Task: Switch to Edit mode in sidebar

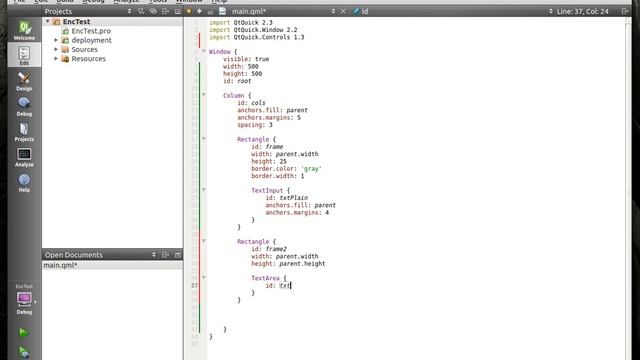Action: pos(24,55)
